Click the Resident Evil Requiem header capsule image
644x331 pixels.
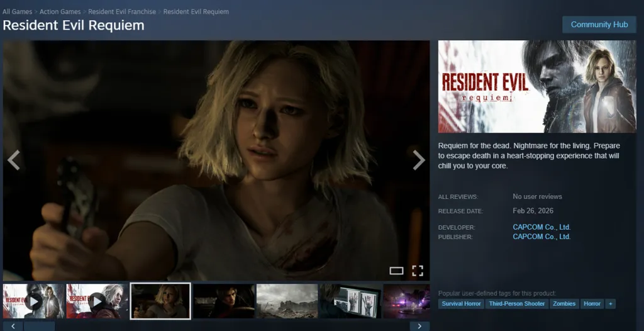[x=537, y=86]
